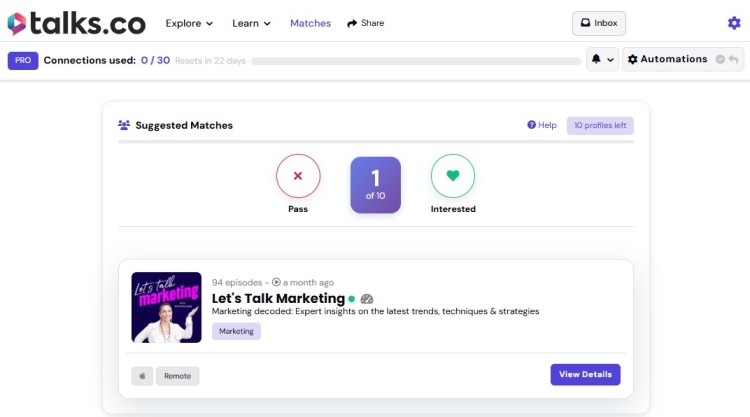750x417 pixels.
Task: Open the Inbox button
Action: pos(599,23)
